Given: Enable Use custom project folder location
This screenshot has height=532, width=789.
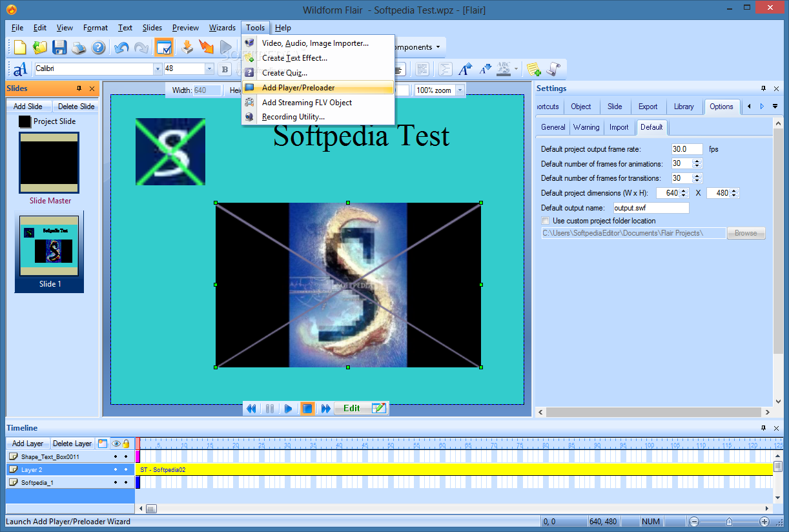Looking at the screenshot, I should [545, 221].
